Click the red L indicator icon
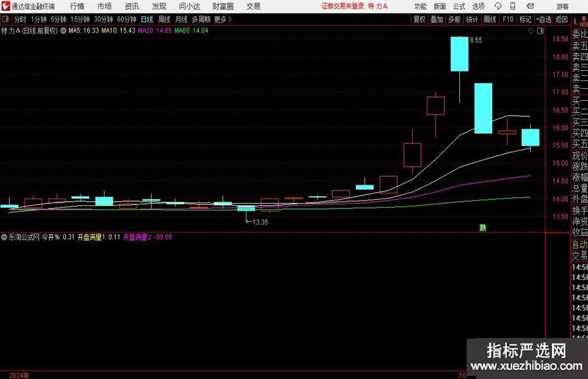This screenshot has height=379, width=588. [x=575, y=19]
